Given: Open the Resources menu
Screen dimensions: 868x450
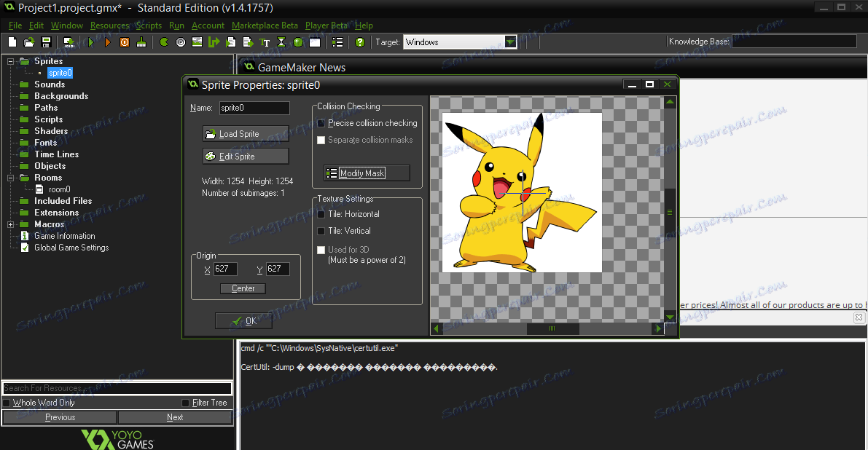Looking at the screenshot, I should [109, 25].
